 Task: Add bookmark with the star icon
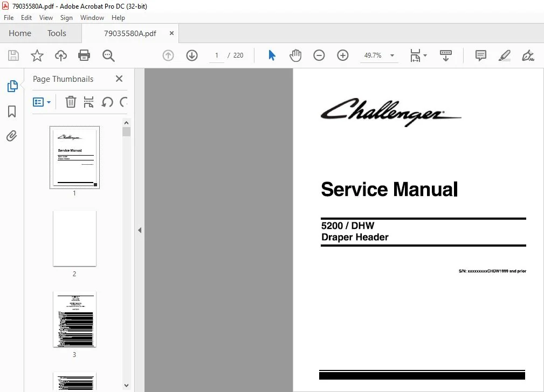coord(37,55)
